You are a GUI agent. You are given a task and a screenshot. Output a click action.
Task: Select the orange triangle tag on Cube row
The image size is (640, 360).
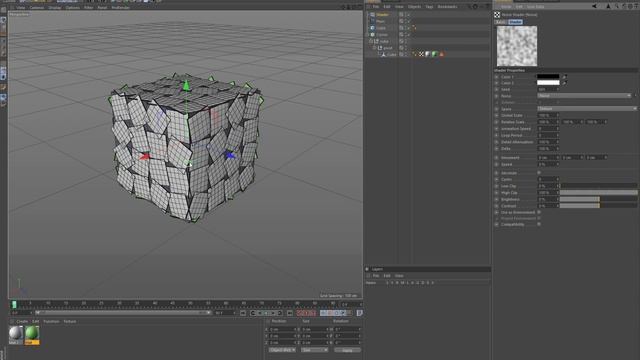441,54
